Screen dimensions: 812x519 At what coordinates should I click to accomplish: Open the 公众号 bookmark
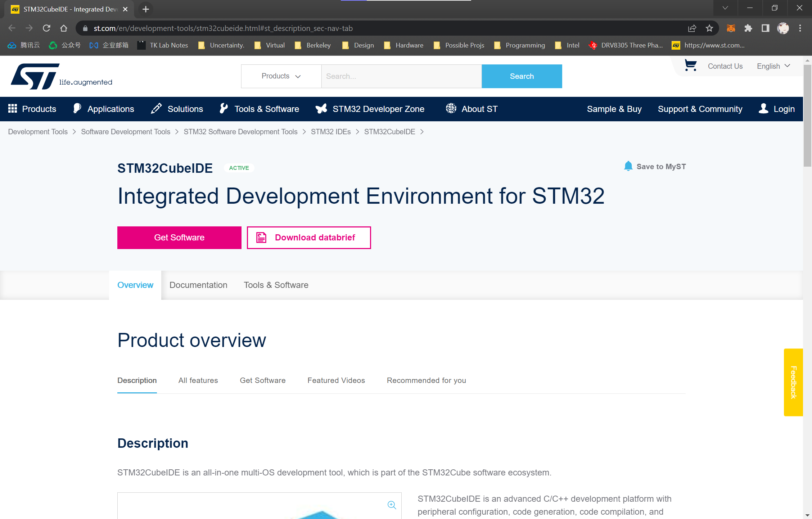click(65, 45)
